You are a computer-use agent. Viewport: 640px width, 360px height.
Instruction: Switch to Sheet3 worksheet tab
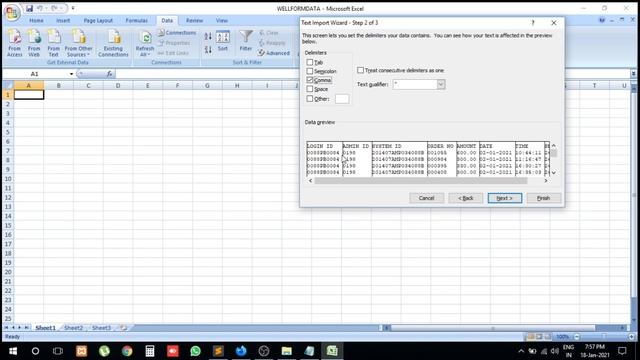click(101, 328)
